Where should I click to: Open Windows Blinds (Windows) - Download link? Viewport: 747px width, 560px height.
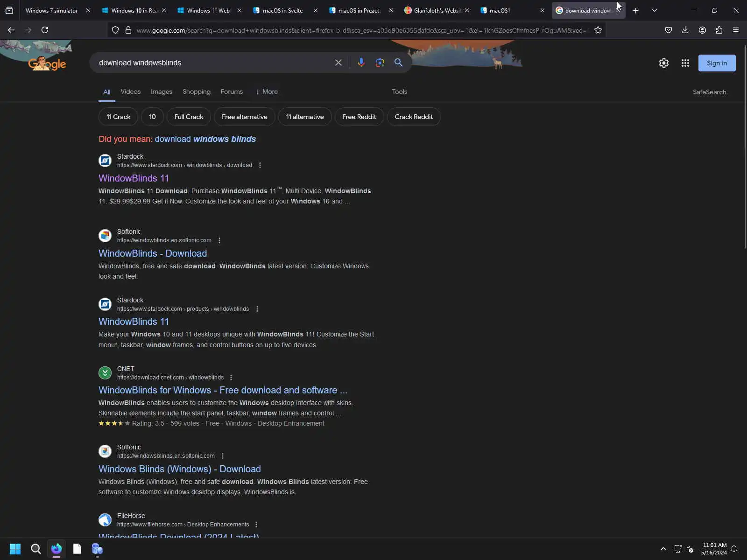point(180,469)
